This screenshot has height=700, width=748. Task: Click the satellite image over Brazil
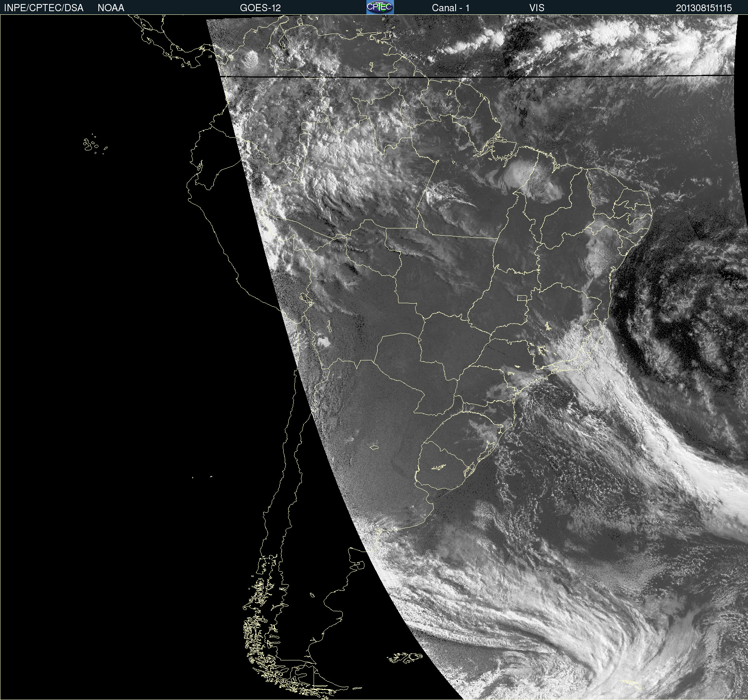click(374, 357)
